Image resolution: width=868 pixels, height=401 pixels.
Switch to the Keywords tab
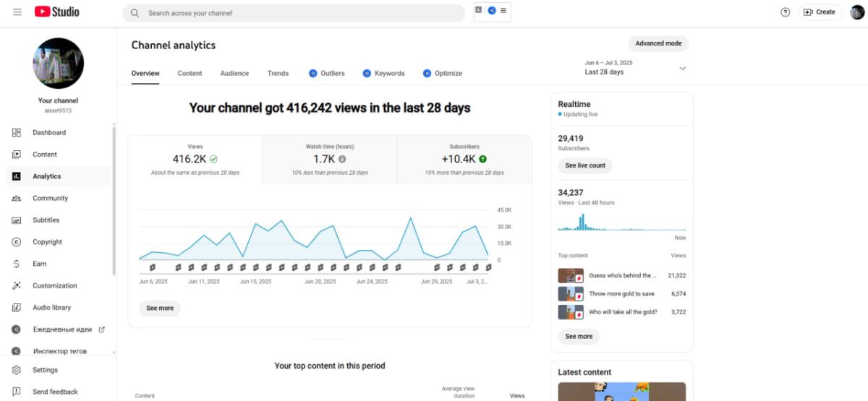383,74
